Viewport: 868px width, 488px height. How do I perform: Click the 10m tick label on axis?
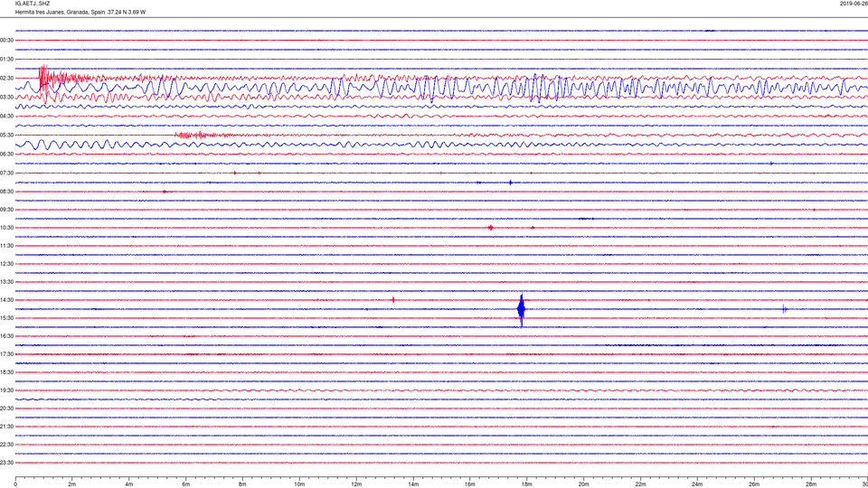tap(299, 484)
